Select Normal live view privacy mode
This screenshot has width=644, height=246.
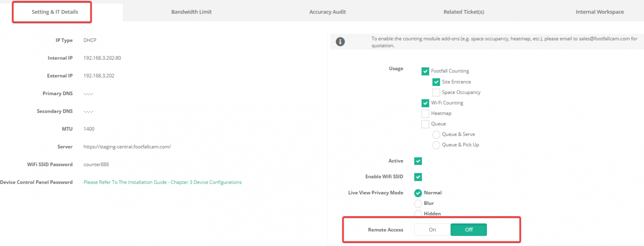pos(418,193)
